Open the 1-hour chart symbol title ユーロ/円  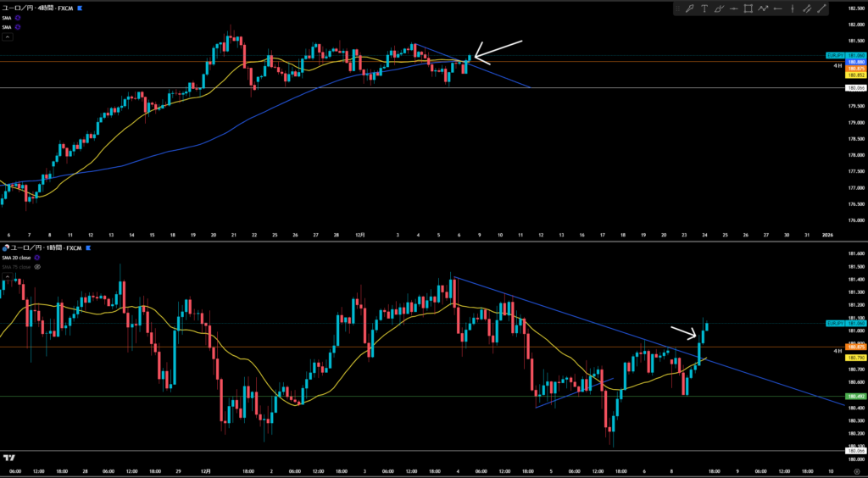click(x=24, y=247)
